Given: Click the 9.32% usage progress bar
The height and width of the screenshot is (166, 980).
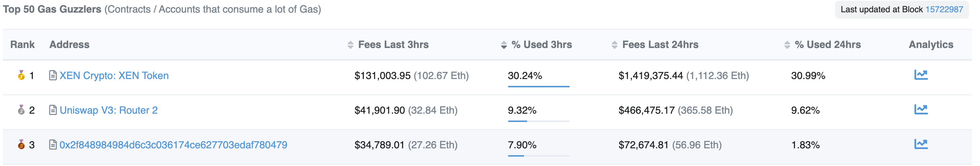Looking at the screenshot, I should (x=538, y=121).
